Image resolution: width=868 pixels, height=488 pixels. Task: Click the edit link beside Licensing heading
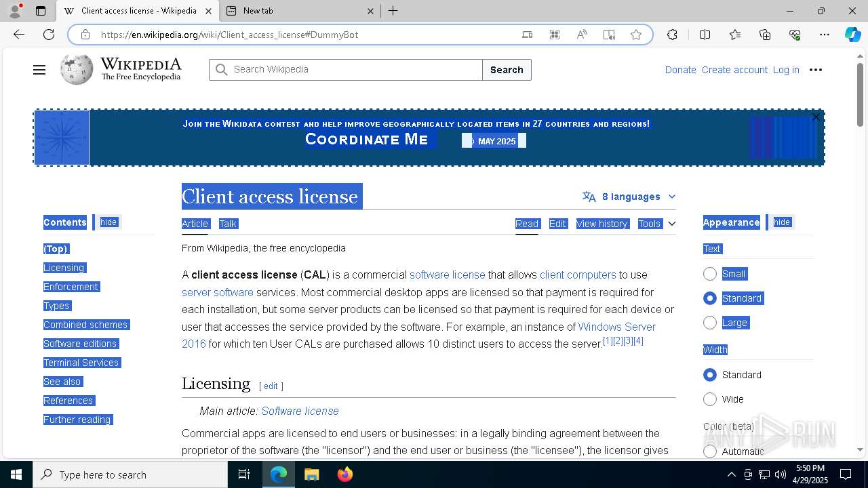coord(271,386)
